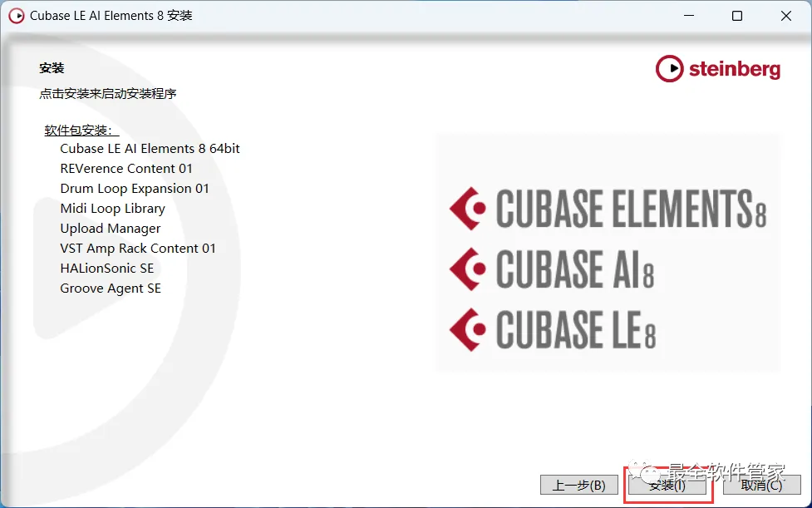Minimize the installer window
Image resolution: width=812 pixels, height=508 pixels.
pyautogui.click(x=689, y=16)
